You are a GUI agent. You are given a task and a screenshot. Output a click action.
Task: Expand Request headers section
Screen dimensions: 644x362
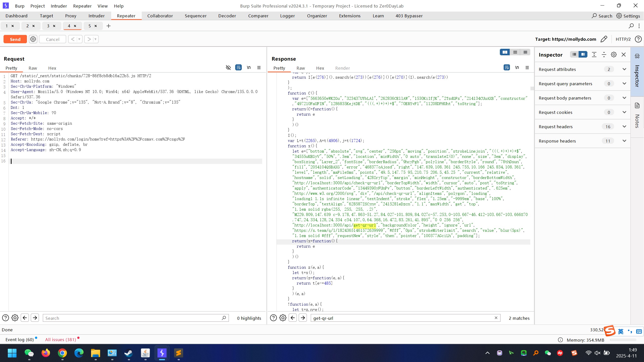624,126
